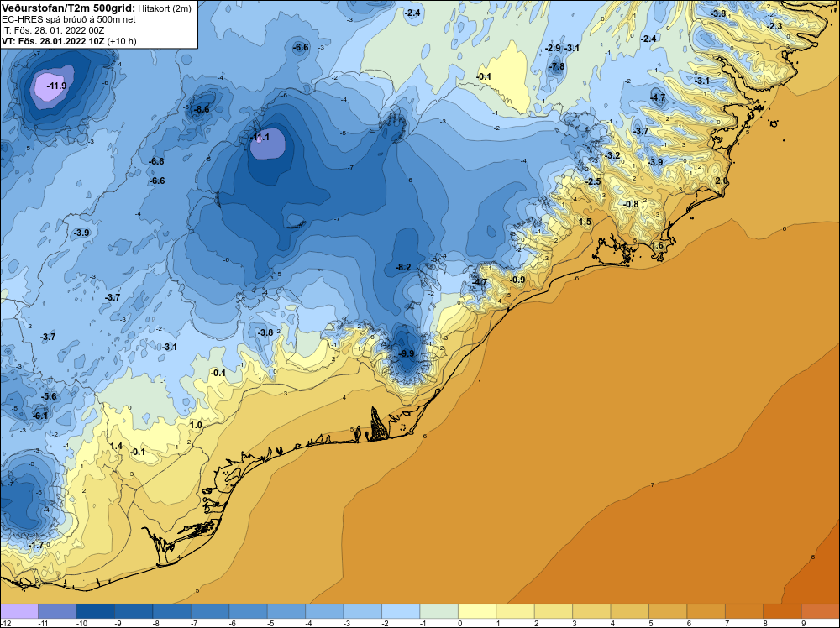Click the light purple -12 legend swatch
840x628 pixels.
click(x=19, y=611)
